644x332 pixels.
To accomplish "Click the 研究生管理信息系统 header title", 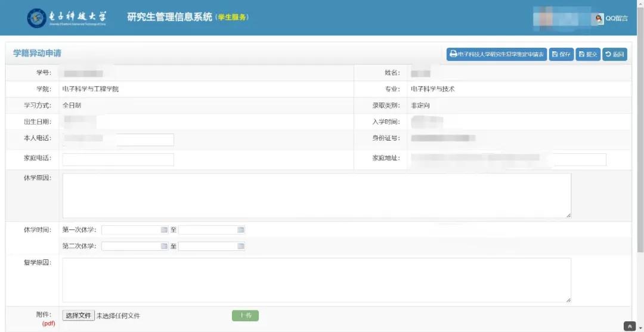I will coord(169,17).
